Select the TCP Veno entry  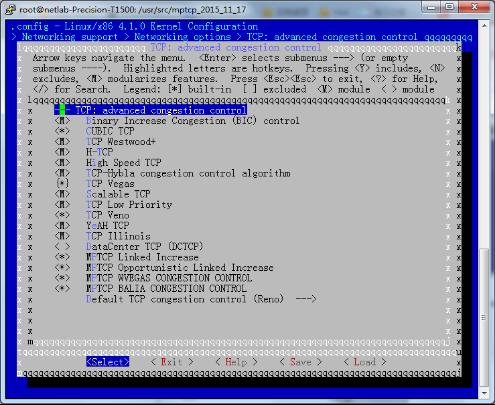point(107,215)
